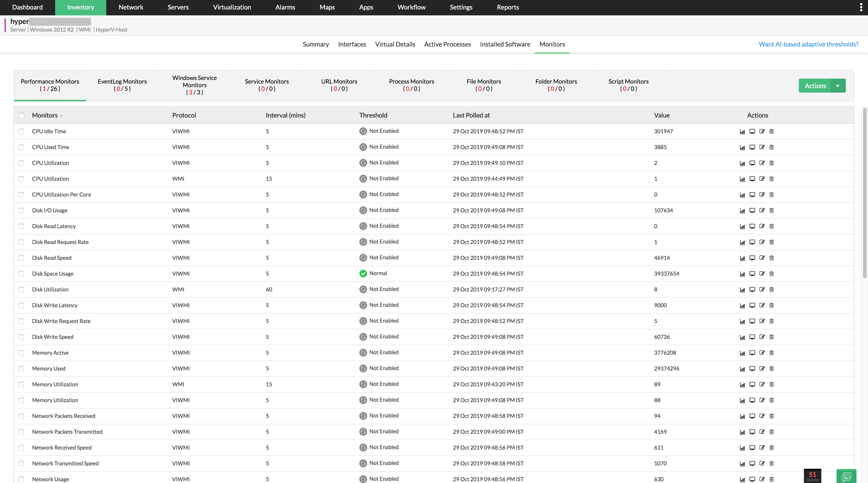The image size is (868, 483).
Task: Open the EventLog Monitors tab
Action: pos(122,85)
